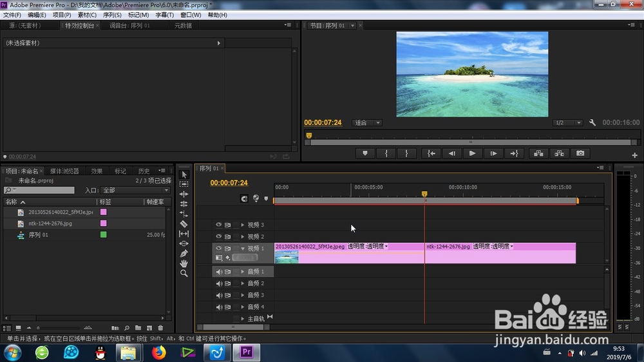The image size is (644, 362).
Task: Toggle visibility of Video 2 track
Action: [218, 236]
